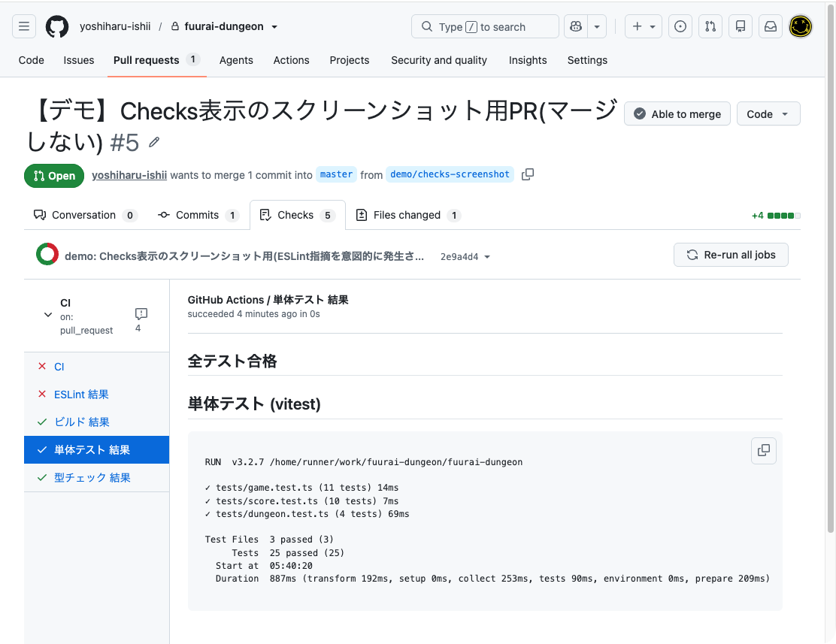This screenshot has height=644, width=836.
Task: Open the repository Settings tab
Action: click(587, 60)
